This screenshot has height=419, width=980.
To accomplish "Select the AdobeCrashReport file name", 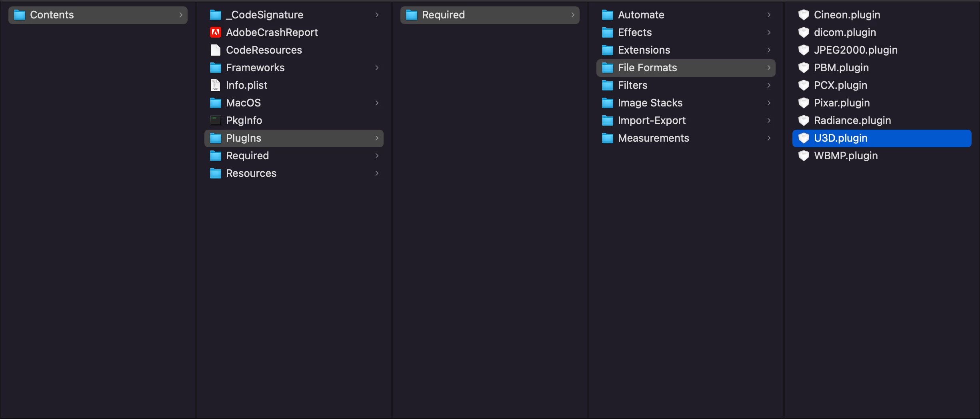I will [272, 32].
